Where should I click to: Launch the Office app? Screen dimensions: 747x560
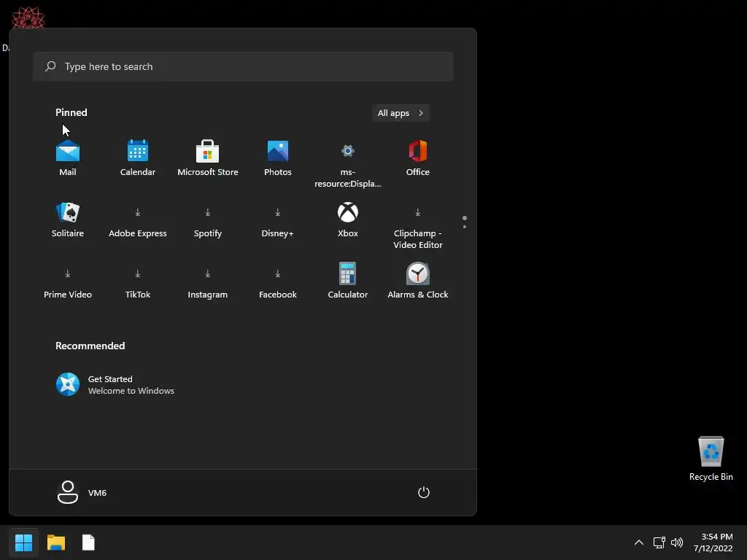click(x=418, y=158)
